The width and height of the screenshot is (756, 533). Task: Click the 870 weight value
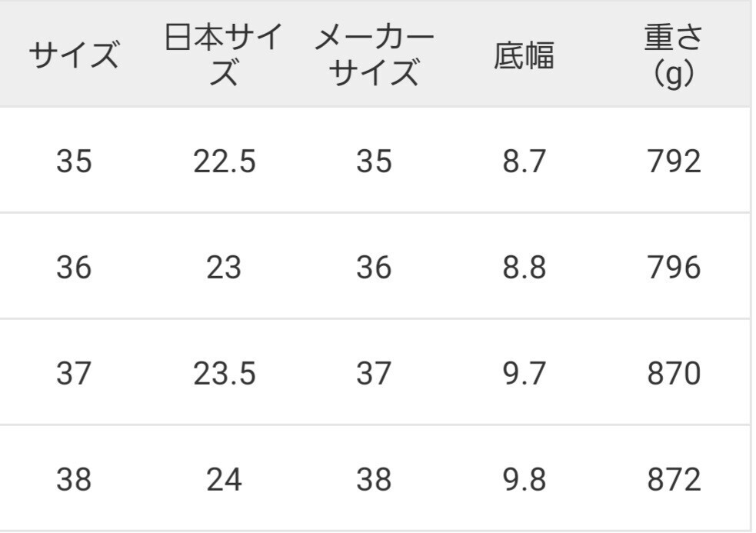[x=674, y=373]
